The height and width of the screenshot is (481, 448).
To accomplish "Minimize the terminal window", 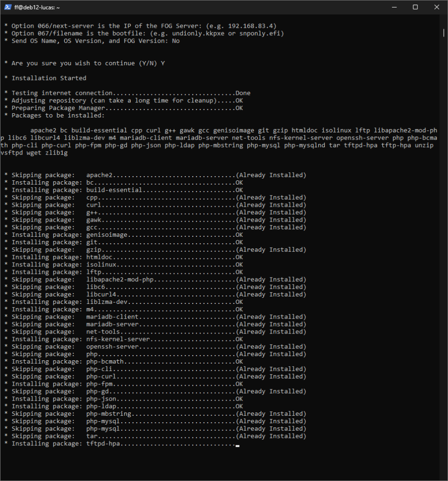I will pyautogui.click(x=394, y=8).
